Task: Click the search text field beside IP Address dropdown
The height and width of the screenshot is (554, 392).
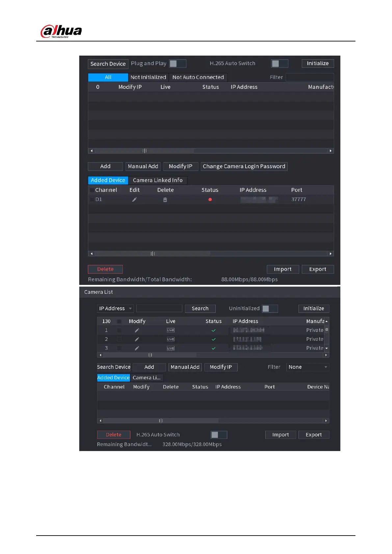Action: 159,309
